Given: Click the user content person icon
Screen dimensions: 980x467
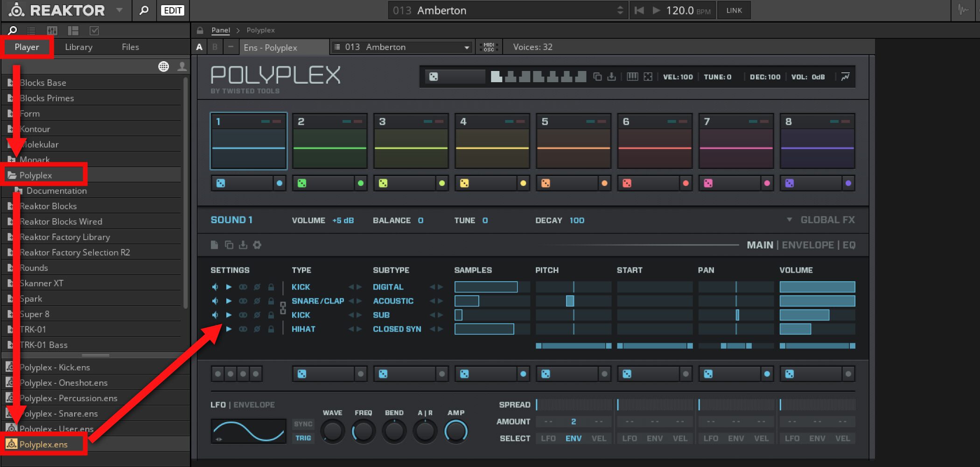Looking at the screenshot, I should (x=182, y=66).
